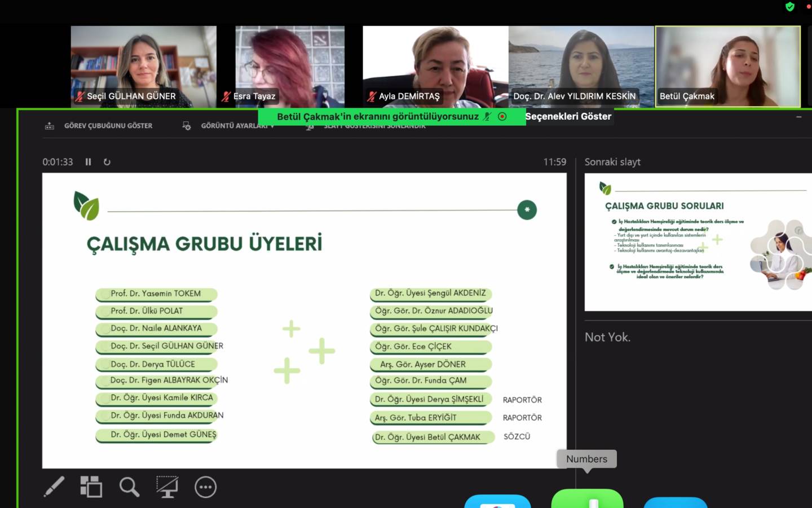Select Seçil GÜLHAN GÜNER video tile
The image size is (812, 508).
(x=144, y=67)
